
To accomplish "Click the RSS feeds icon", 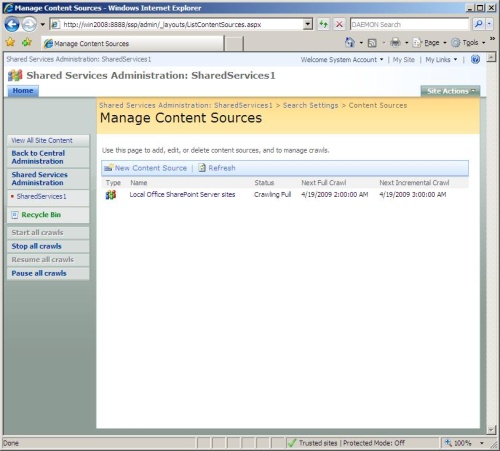I will point(372,43).
